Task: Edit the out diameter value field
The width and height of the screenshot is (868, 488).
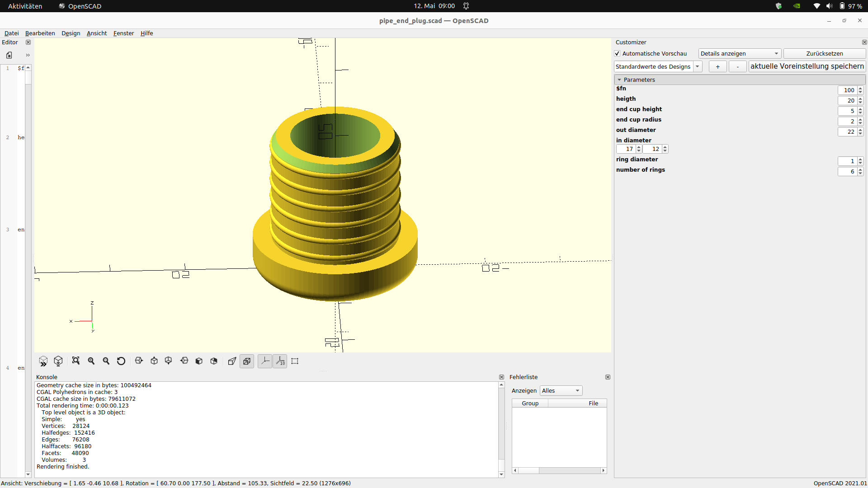Action: click(848, 132)
